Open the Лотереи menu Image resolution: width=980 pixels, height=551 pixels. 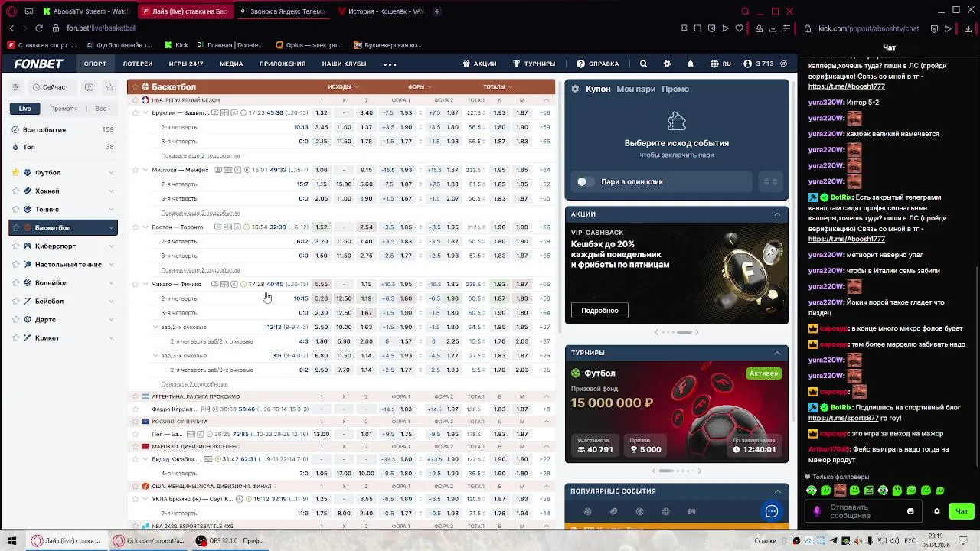point(138,64)
